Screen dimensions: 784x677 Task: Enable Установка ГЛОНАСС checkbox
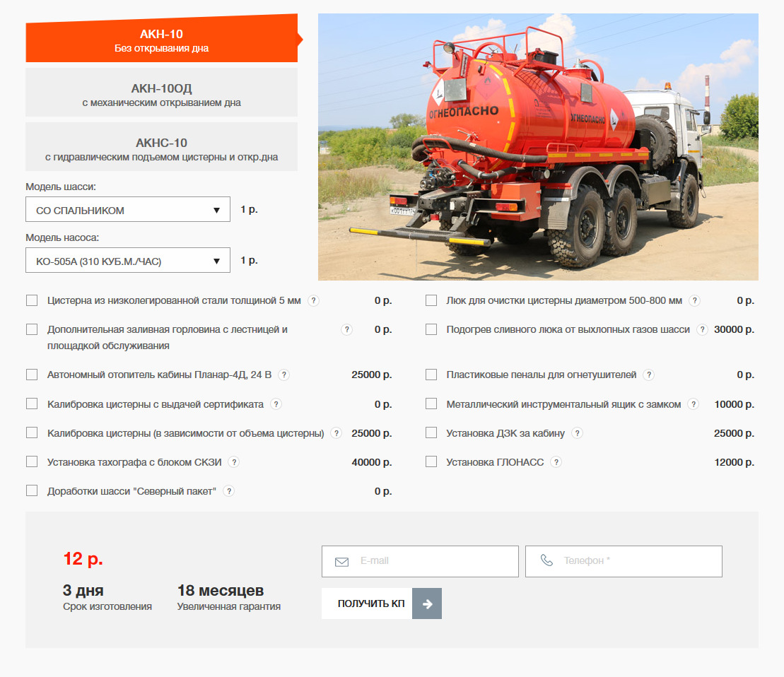click(x=431, y=462)
